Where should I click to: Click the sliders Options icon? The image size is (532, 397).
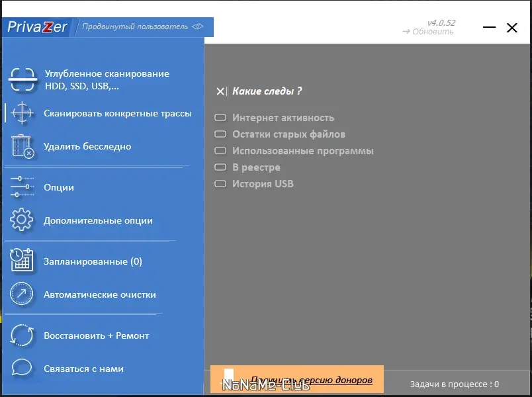coord(22,187)
